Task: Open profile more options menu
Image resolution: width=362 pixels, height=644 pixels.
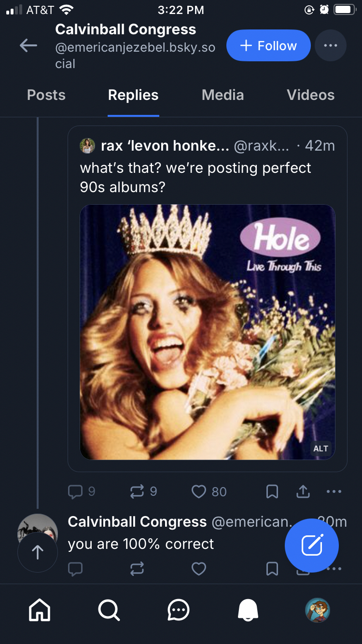Action: 330,46
